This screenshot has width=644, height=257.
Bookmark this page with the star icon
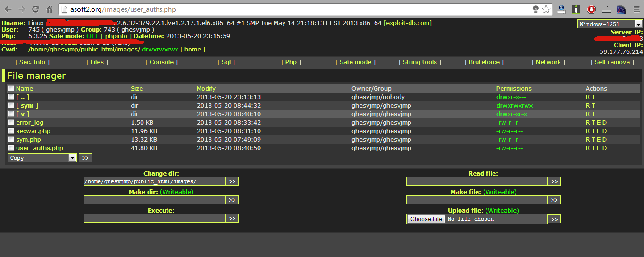pos(546,9)
